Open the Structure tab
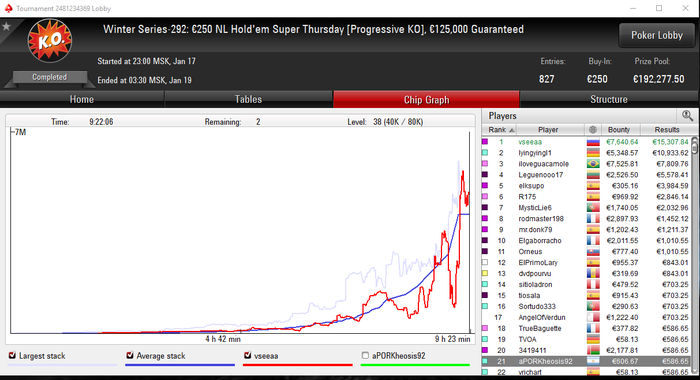This screenshot has width=700, height=380. click(609, 99)
